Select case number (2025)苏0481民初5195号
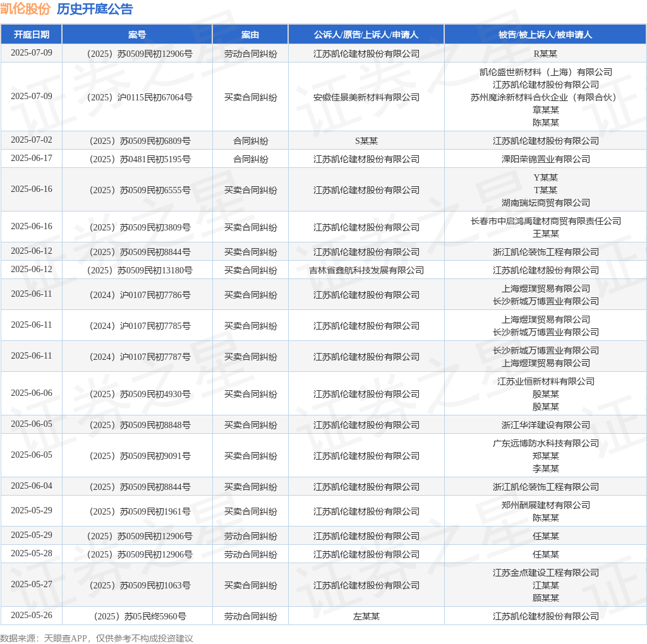 pos(140,159)
